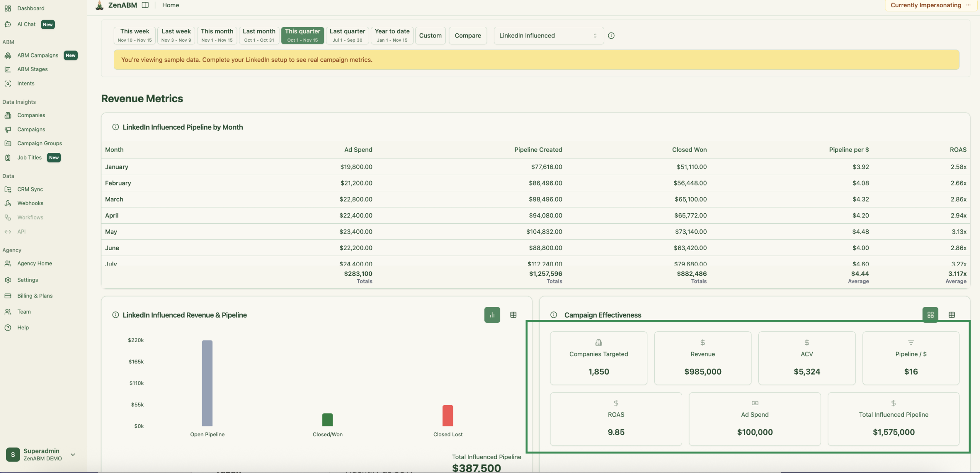Select the ABM Campaigns sidebar icon
980x473 pixels.
pyautogui.click(x=8, y=55)
